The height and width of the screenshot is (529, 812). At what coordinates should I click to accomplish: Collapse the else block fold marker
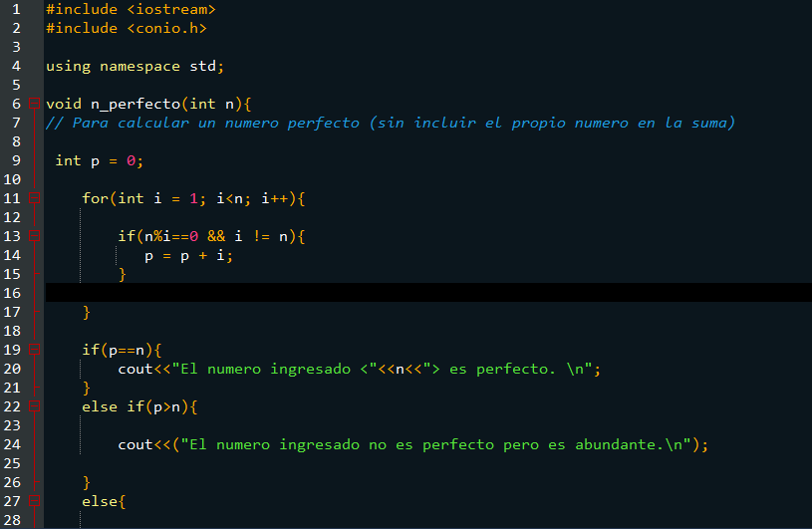pyautogui.click(x=34, y=501)
